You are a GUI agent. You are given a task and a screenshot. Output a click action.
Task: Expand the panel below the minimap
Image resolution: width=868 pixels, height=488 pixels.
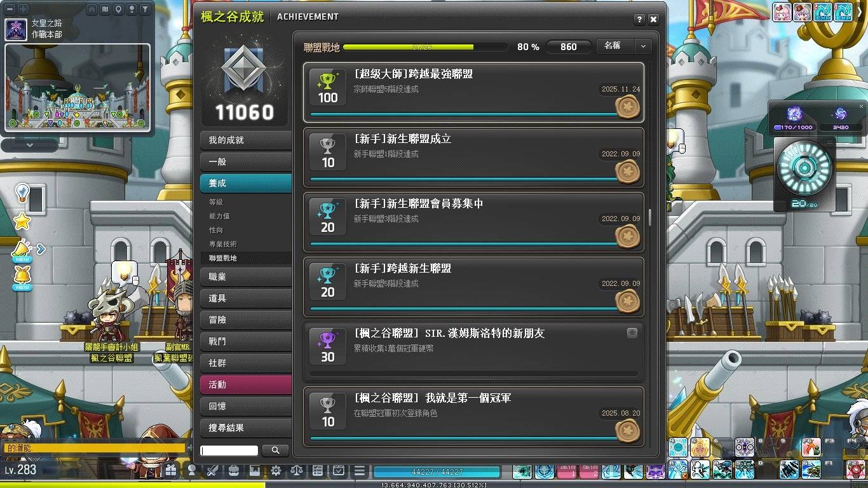tap(29, 146)
